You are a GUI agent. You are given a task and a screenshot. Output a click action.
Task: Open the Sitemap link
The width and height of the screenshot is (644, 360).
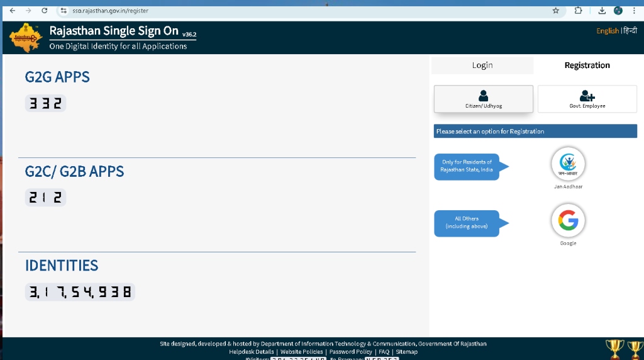tap(407, 352)
